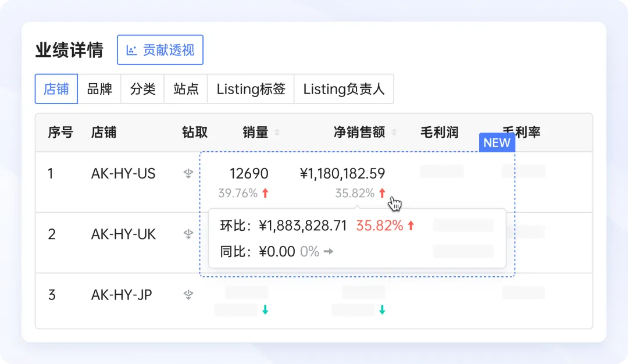Switch to the Listing标签 tab
The image size is (628, 364).
pyautogui.click(x=251, y=89)
